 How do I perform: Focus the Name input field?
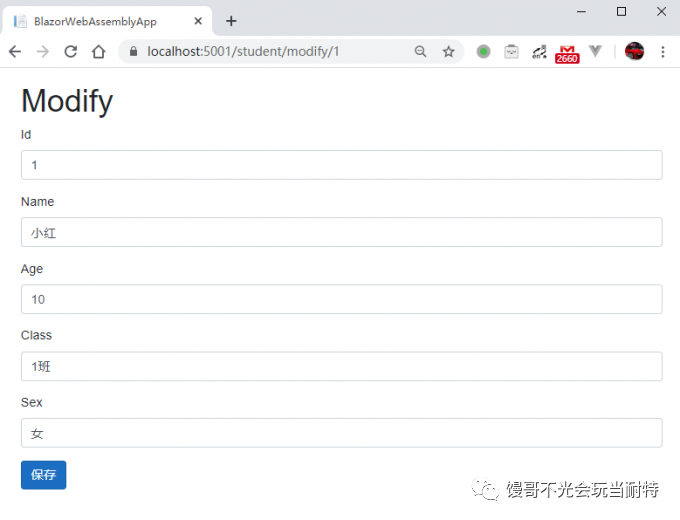pos(342,232)
